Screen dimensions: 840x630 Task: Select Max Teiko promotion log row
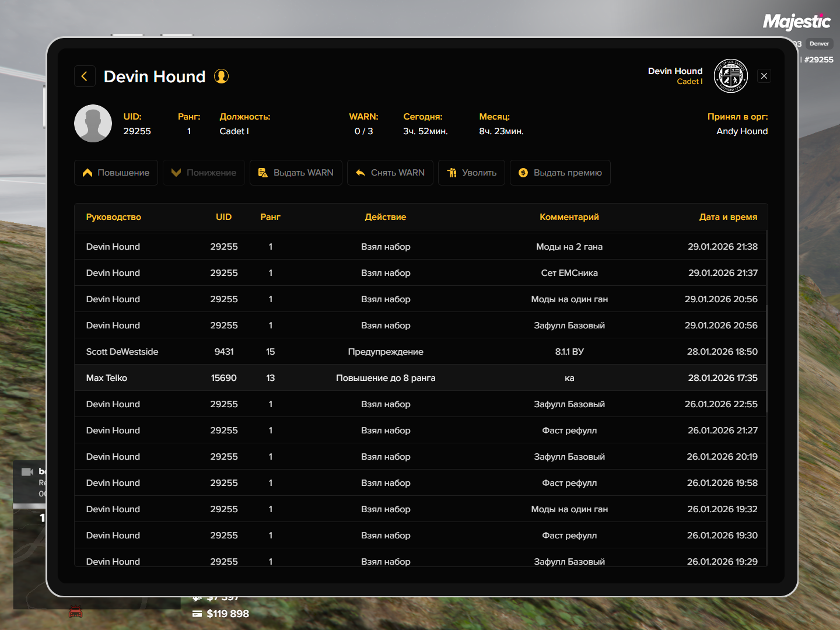coord(420,378)
